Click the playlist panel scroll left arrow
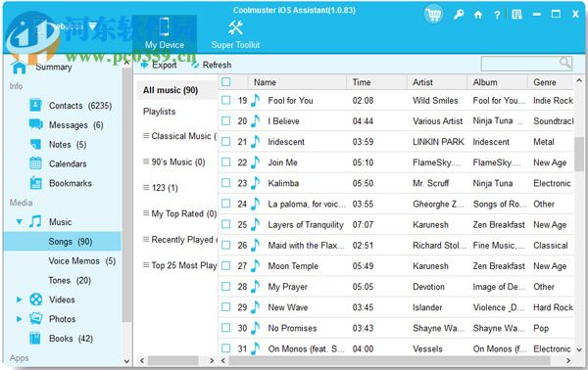 click(142, 360)
